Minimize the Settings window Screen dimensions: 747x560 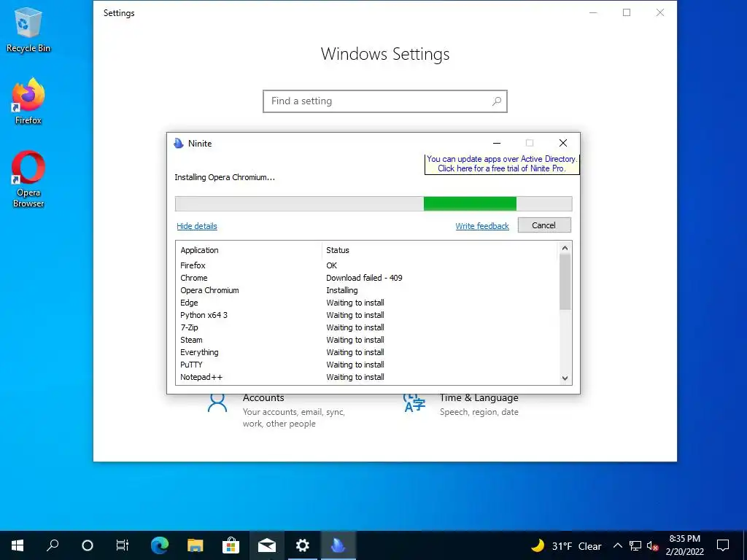point(593,12)
